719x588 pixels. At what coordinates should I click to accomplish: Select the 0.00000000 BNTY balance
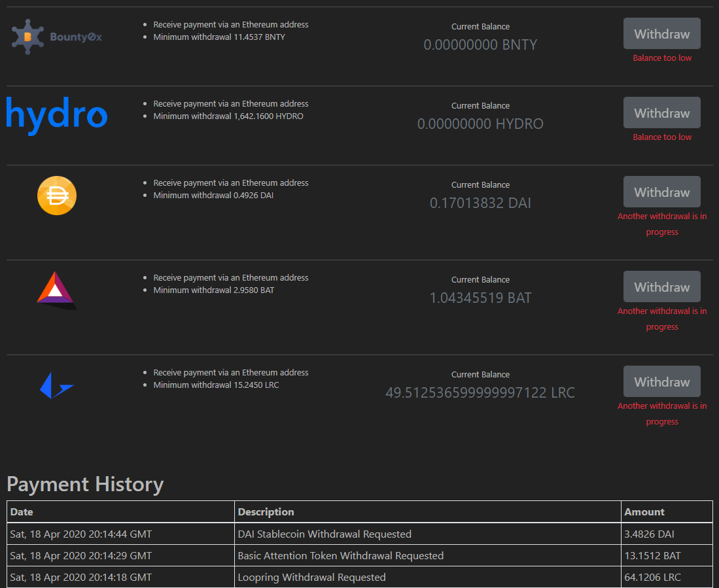480,44
